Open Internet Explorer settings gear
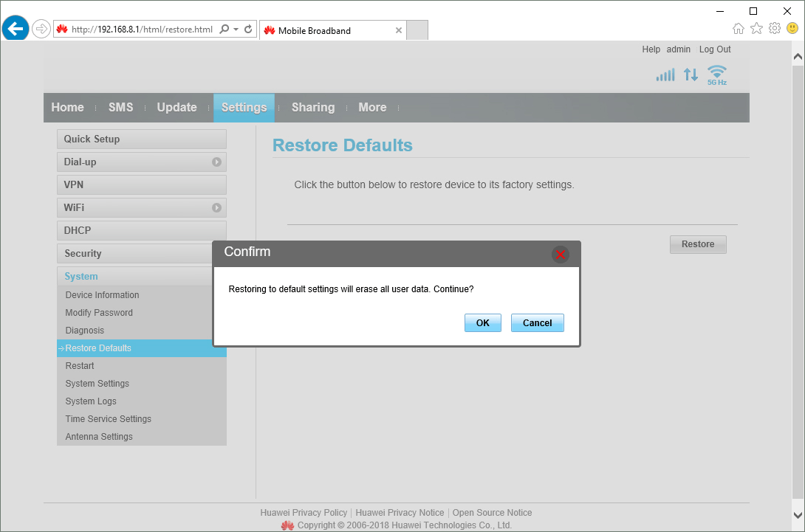 pyautogui.click(x=774, y=27)
